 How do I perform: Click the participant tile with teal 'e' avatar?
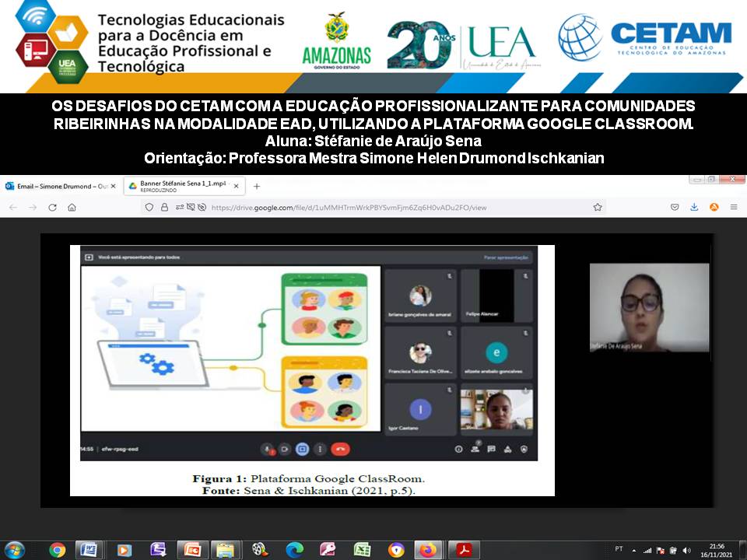[x=496, y=353]
